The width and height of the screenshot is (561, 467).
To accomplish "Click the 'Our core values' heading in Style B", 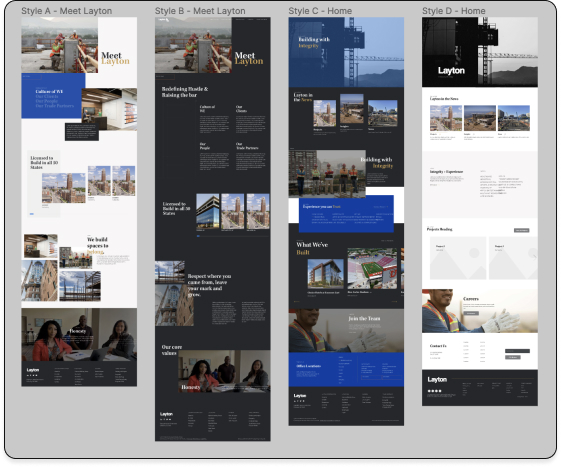I will [x=172, y=350].
